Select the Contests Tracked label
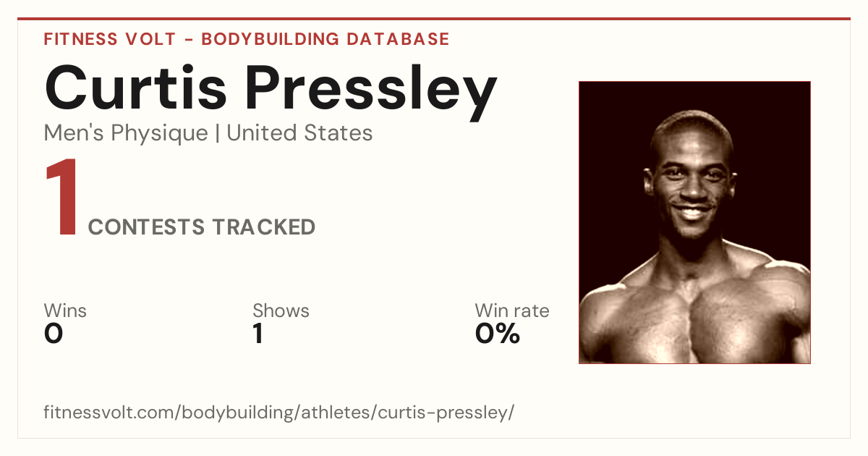868x456 pixels. tap(202, 227)
